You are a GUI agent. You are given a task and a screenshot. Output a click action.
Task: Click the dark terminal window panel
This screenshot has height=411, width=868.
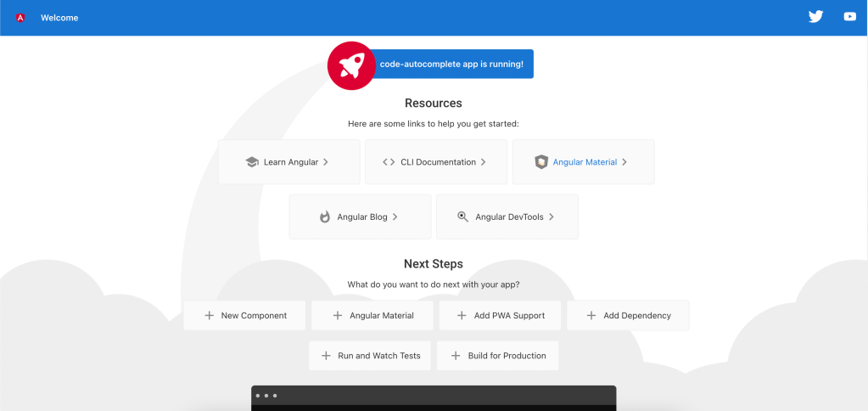click(x=434, y=398)
